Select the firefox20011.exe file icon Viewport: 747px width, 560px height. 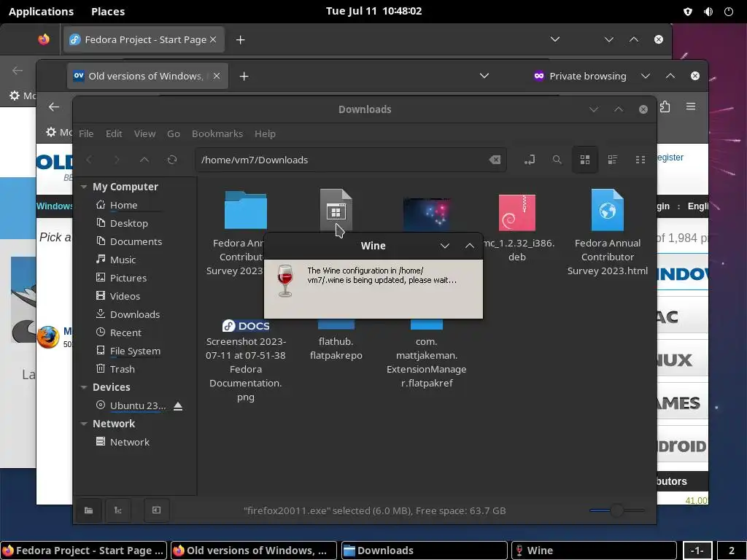tap(336, 210)
